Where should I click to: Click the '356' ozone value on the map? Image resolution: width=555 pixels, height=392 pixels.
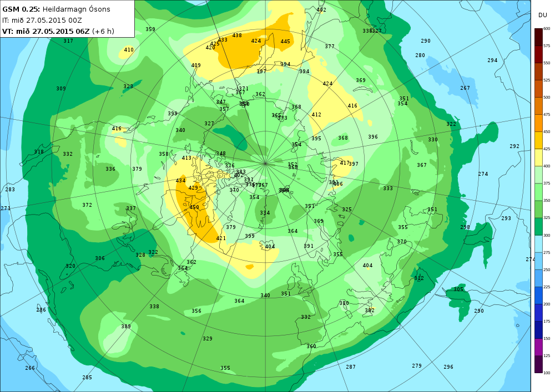[196, 311]
